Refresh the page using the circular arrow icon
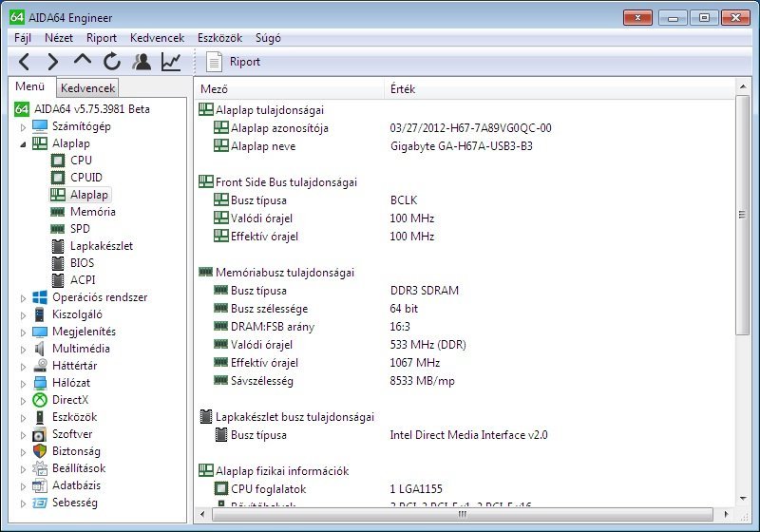The image size is (760, 532). (x=112, y=62)
